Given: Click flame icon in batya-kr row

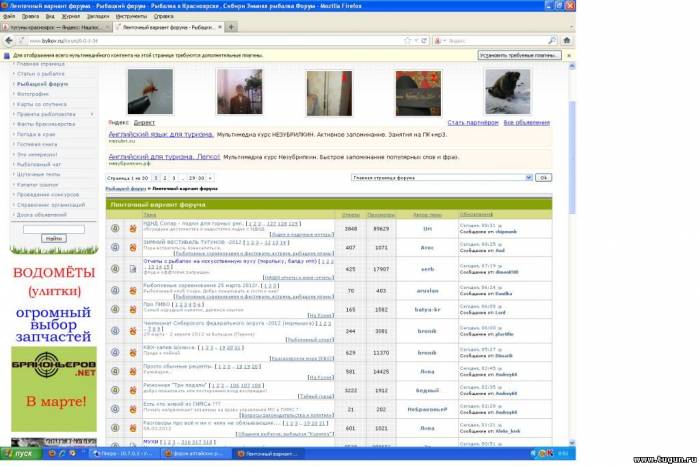Looking at the screenshot, I should (133, 309).
